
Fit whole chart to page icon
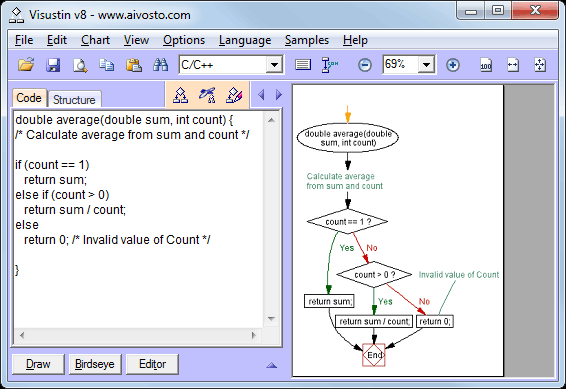coord(540,65)
